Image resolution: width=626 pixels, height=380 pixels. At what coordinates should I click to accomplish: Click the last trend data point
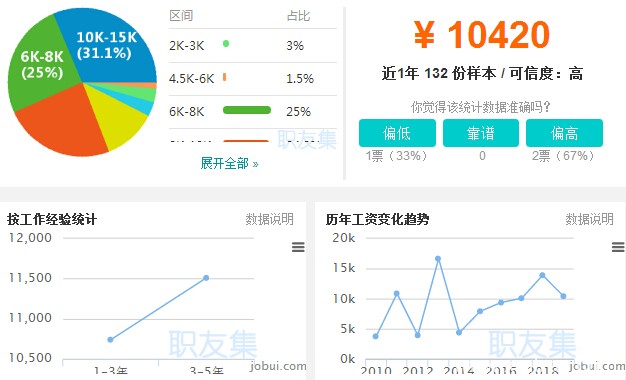tap(563, 296)
